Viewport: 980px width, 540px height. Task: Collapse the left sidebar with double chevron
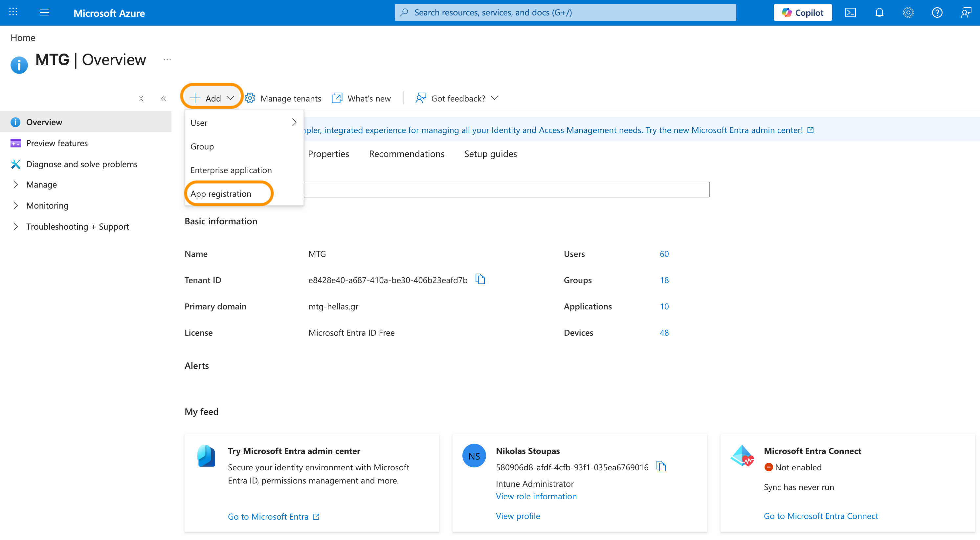point(164,99)
